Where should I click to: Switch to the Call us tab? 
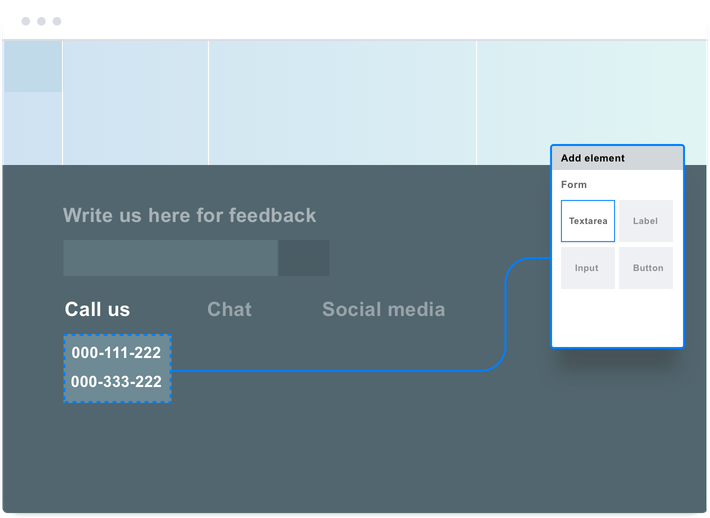(97, 309)
